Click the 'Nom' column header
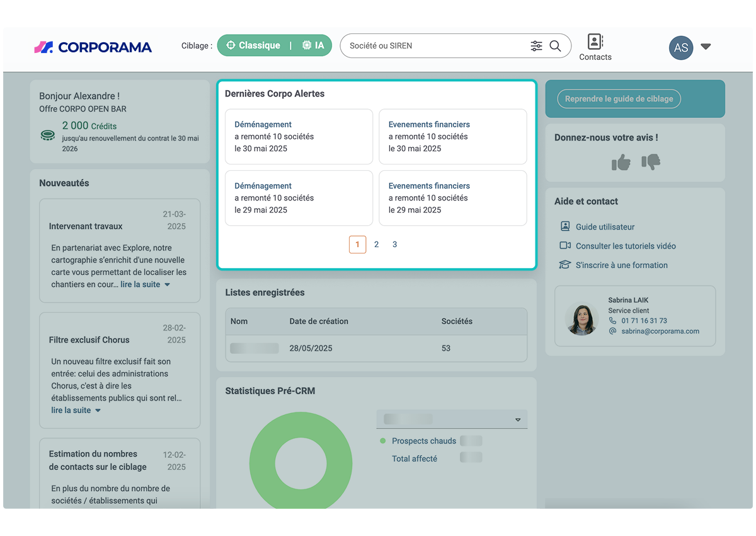 pyautogui.click(x=239, y=322)
